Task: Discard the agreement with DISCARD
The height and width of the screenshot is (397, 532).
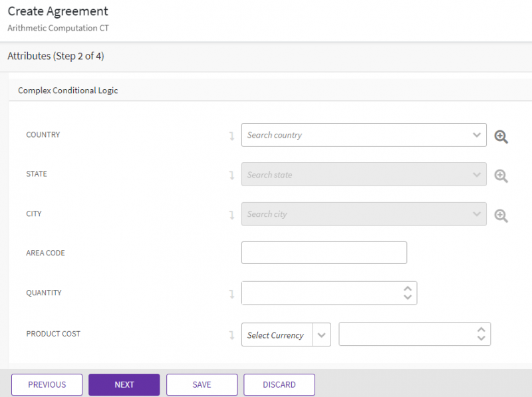Action: pos(279,384)
